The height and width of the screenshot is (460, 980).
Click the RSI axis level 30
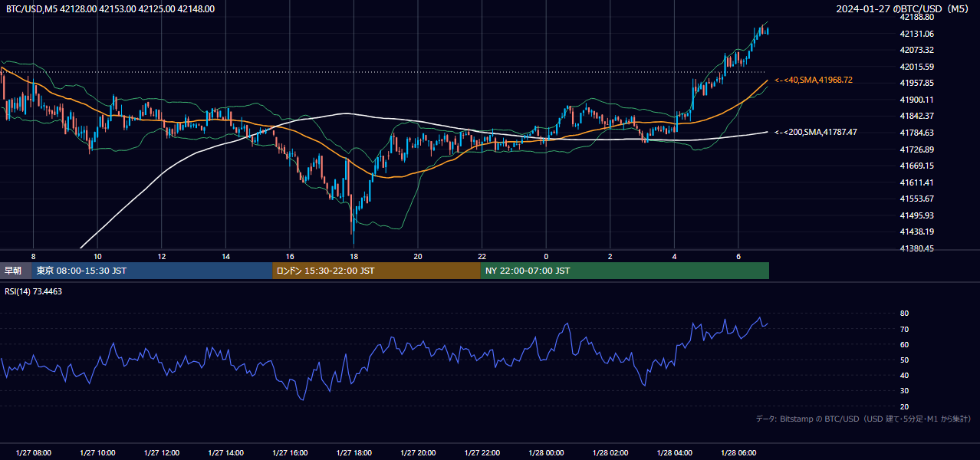click(904, 391)
